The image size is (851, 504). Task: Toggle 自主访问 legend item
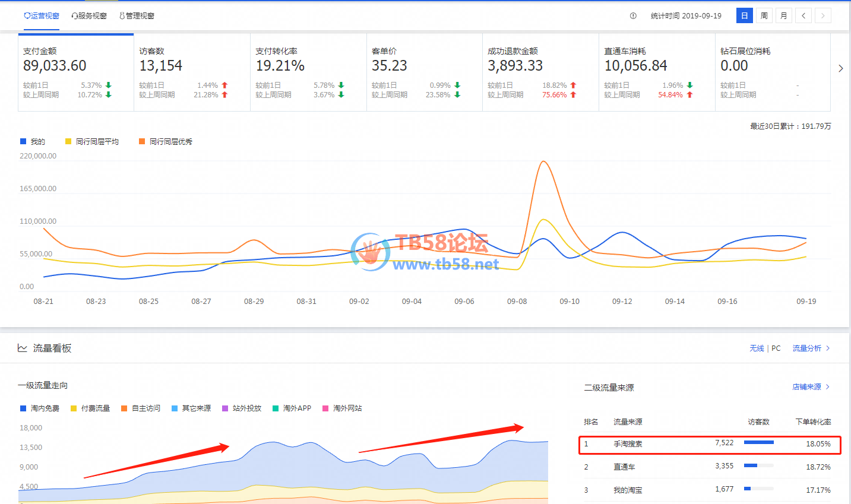[141, 408]
